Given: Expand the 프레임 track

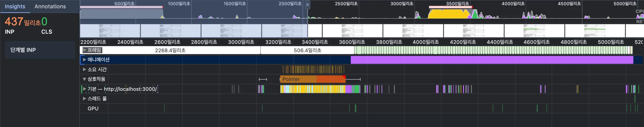Looking at the screenshot, I should coord(84,50).
